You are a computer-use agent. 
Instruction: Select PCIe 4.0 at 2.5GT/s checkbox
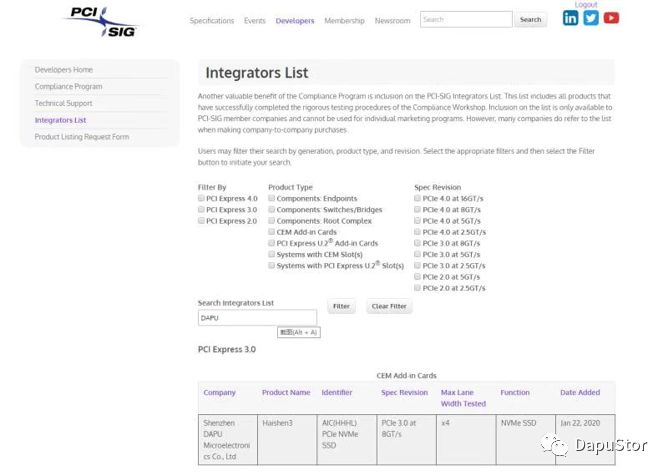coord(417,232)
